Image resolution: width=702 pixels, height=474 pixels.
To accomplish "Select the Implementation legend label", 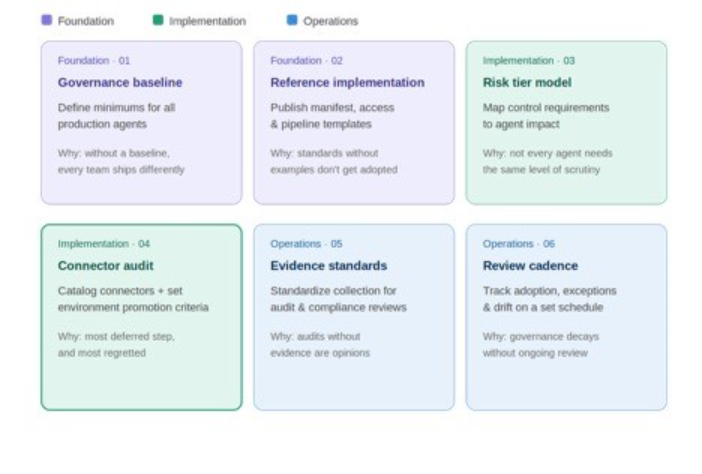I will click(x=207, y=21).
